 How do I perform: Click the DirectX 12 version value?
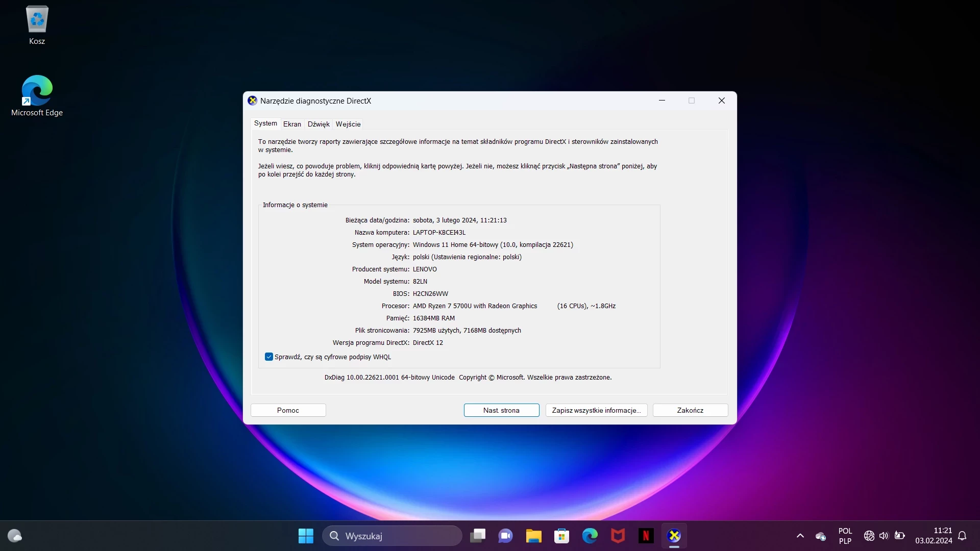point(428,343)
